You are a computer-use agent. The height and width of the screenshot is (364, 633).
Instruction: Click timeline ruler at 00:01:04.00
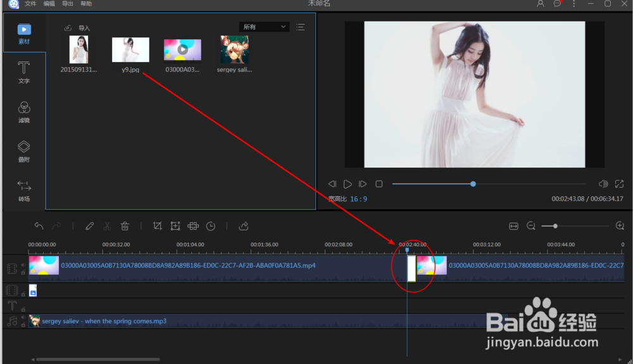coord(190,244)
